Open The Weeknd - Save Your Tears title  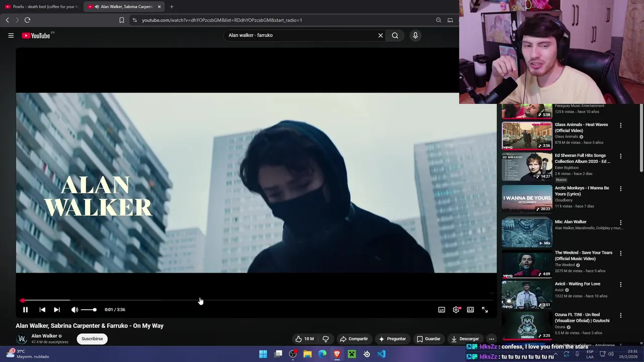point(584,255)
